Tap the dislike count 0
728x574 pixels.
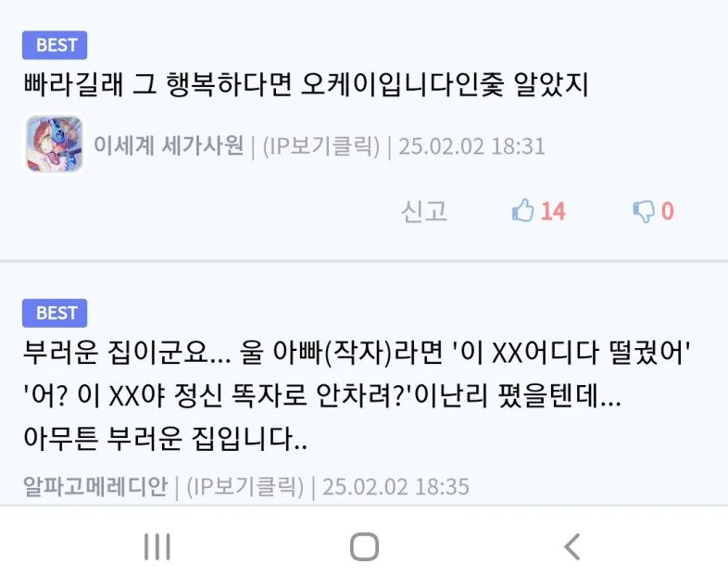[x=667, y=211]
